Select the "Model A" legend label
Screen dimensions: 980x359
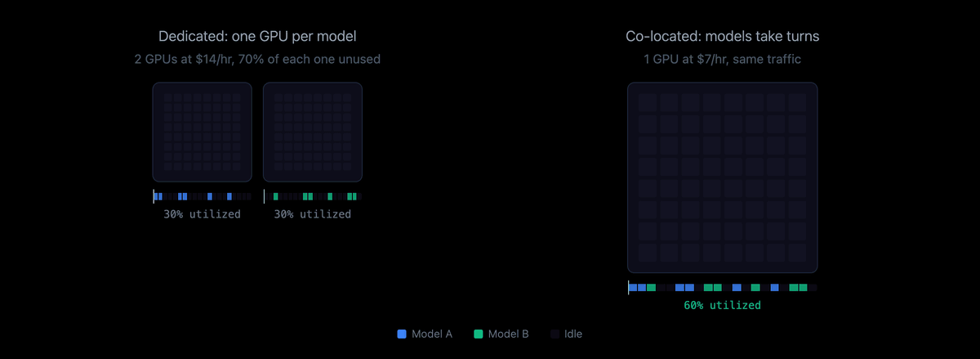pos(432,334)
